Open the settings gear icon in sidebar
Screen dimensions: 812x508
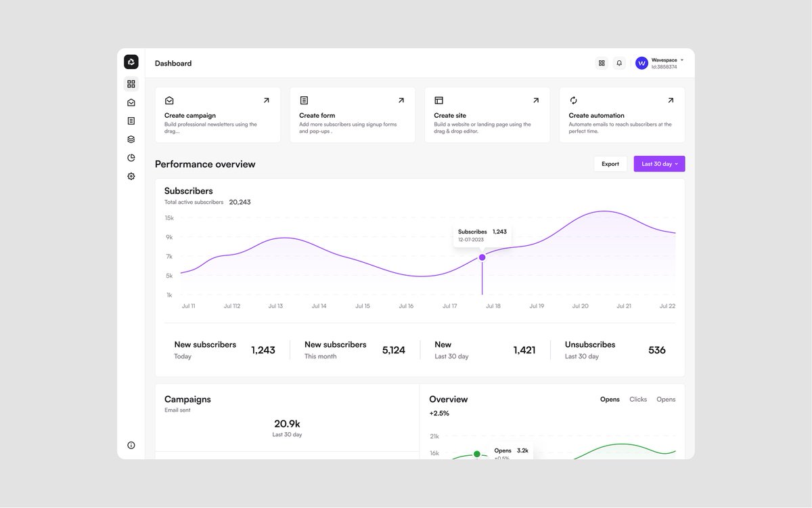click(131, 176)
